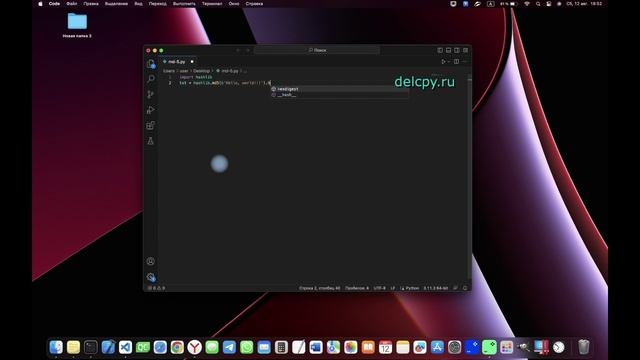Open the Testing flask view
Screen dimensions: 640x360
click(151, 141)
